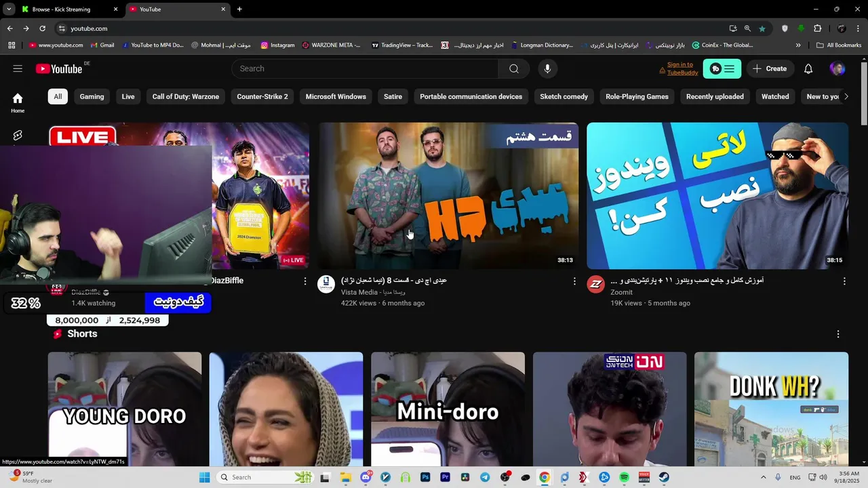Open the options menu for the DiazBiffle video
This screenshot has height=488, width=868.
point(305,281)
